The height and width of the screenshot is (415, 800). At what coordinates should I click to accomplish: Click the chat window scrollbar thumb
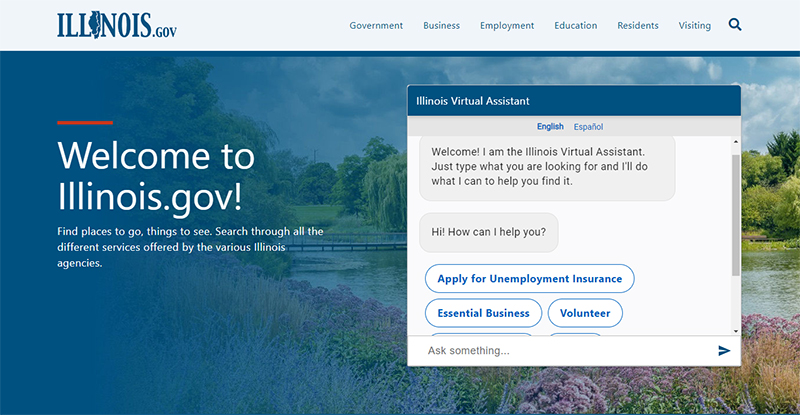[x=736, y=214]
